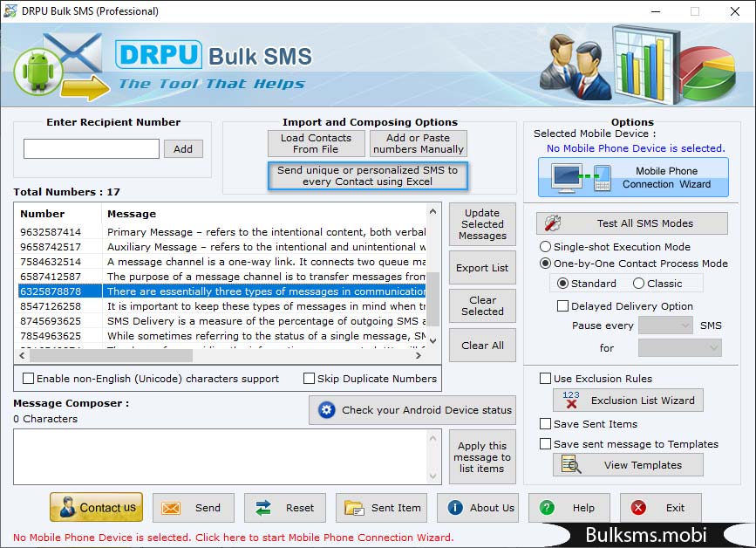The width and height of the screenshot is (756, 548).
Task: Click contact list scroll up arrow
Action: tap(433, 211)
